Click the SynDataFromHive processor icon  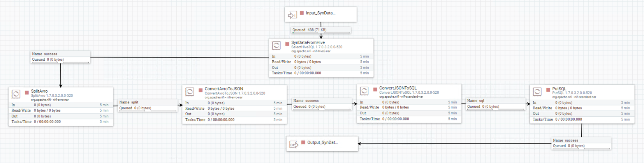(276, 46)
